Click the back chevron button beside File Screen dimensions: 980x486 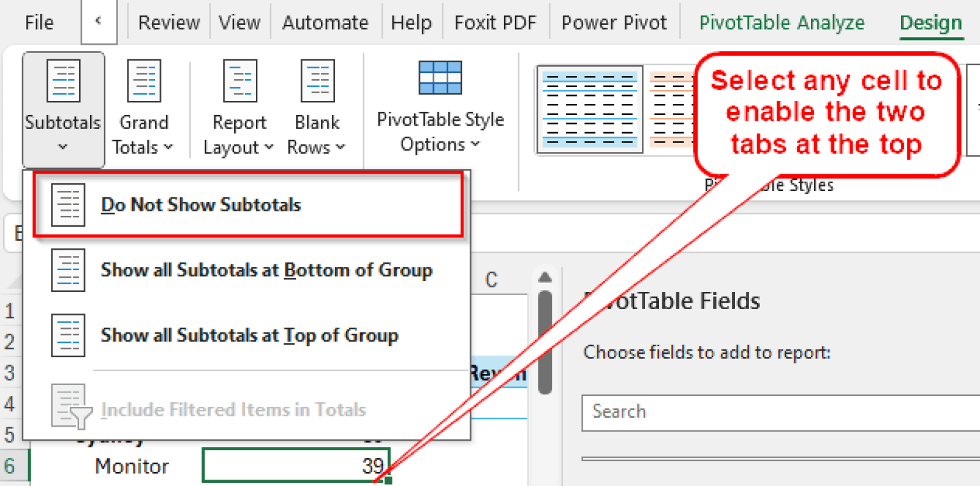pyautogui.click(x=99, y=19)
